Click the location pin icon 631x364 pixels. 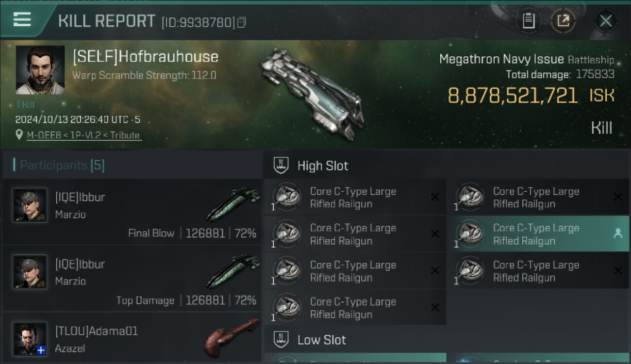pyautogui.click(x=19, y=135)
